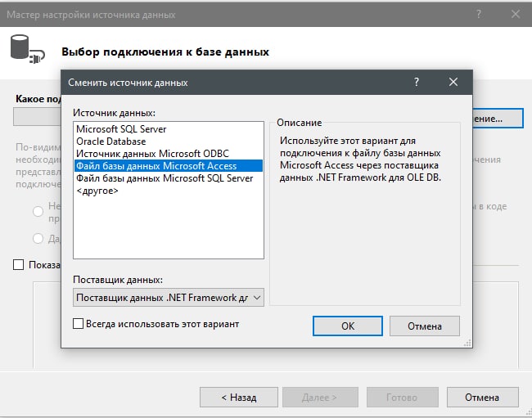Select Файл базы данных Microsoft Access

click(x=169, y=166)
